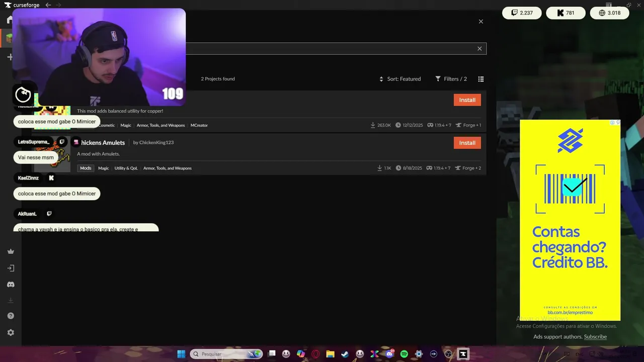The image size is (644, 362).
Task: Click the '2 Projects found' text
Action: 218,79
